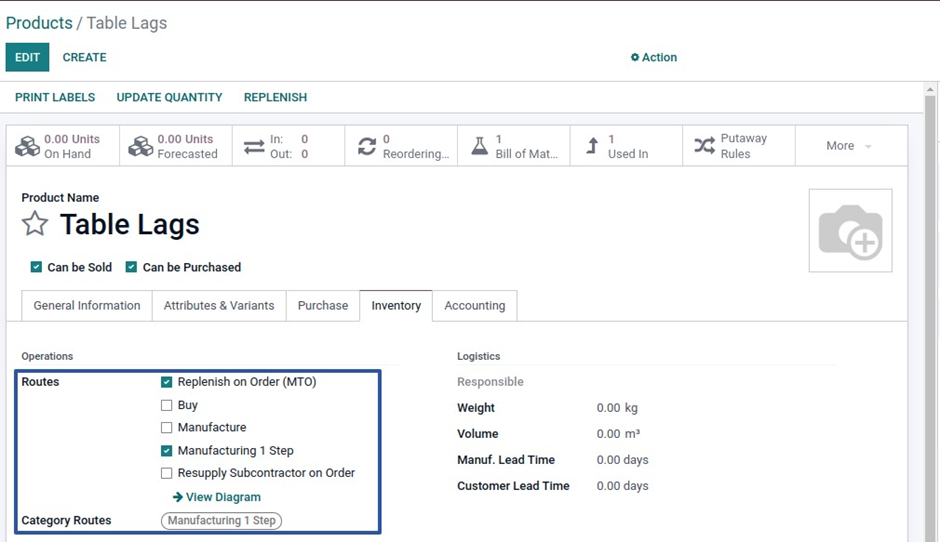940x542 pixels.
Task: Open the Action dropdown menu
Action: (654, 57)
